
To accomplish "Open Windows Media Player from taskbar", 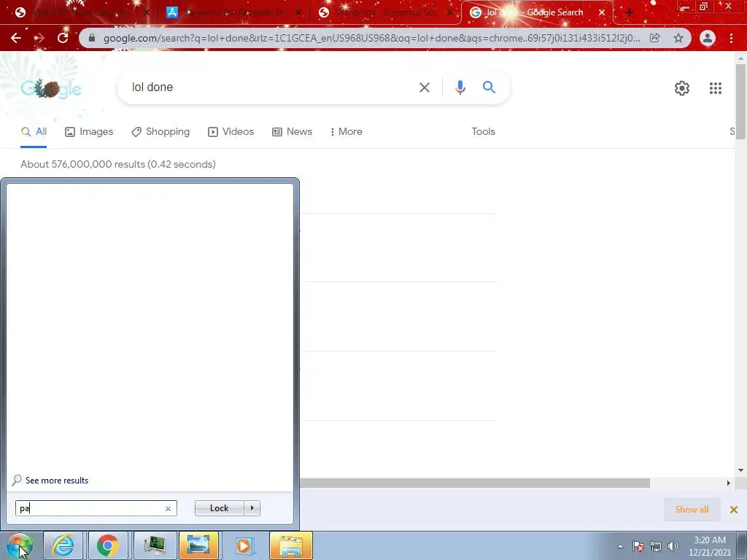I will [x=244, y=545].
